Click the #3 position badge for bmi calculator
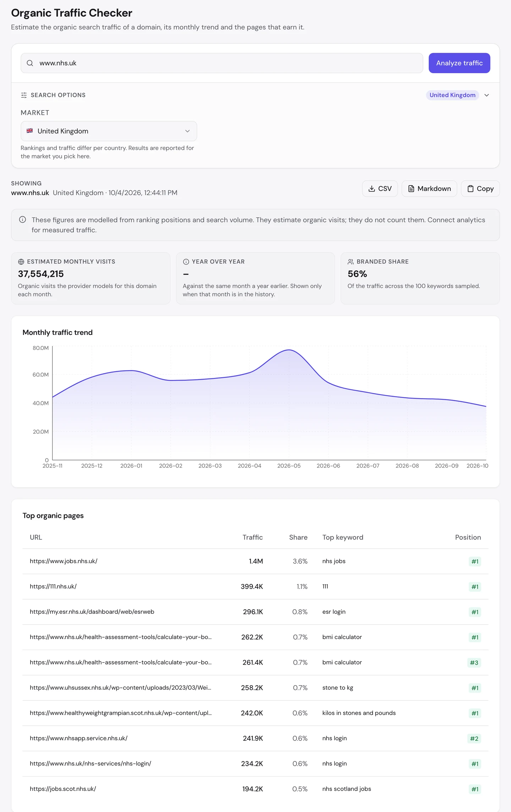Screen dimensions: 511x812 coord(474,662)
